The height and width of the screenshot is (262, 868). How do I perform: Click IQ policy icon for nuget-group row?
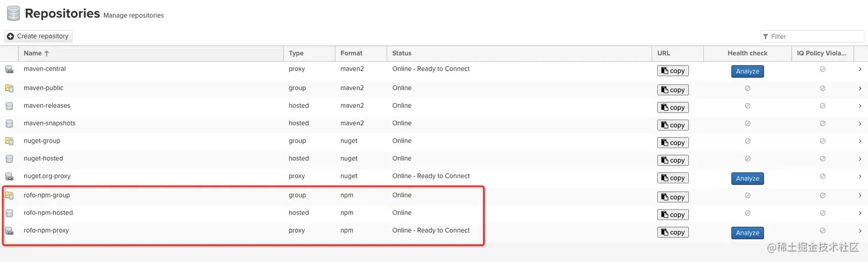pyautogui.click(x=822, y=141)
